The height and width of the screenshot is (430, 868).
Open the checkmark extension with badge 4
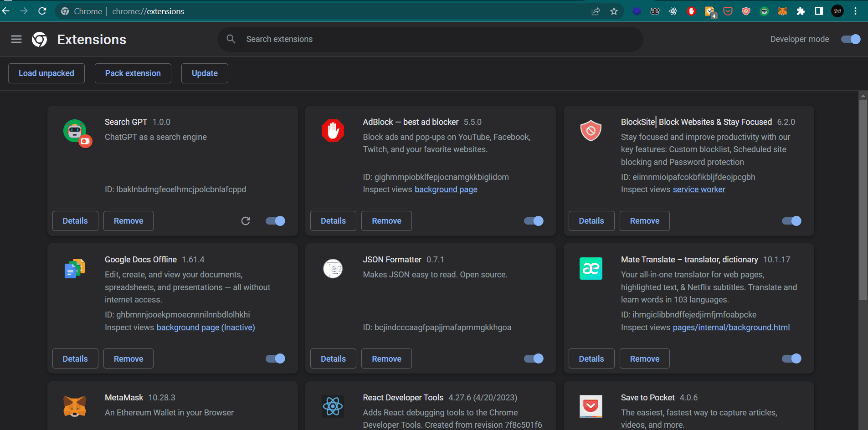(710, 12)
